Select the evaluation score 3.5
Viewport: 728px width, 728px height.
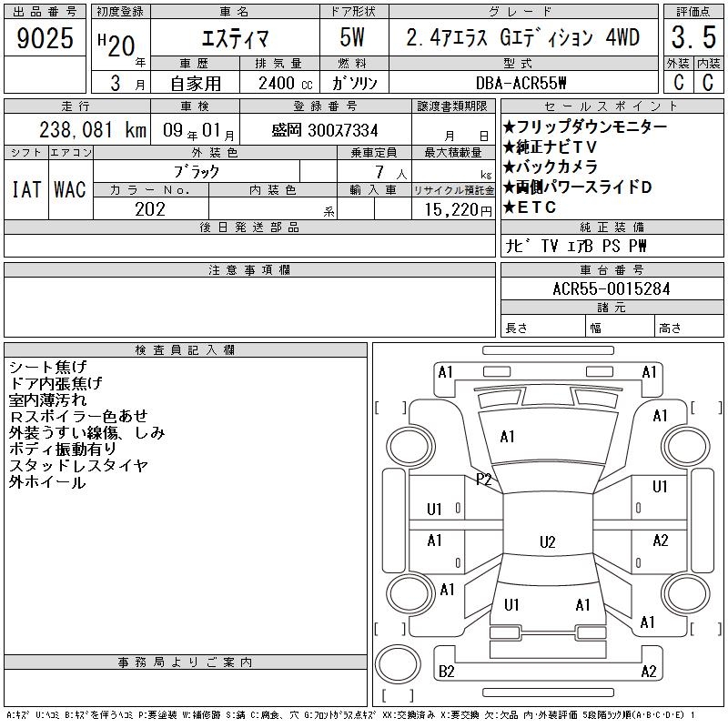tap(692, 39)
